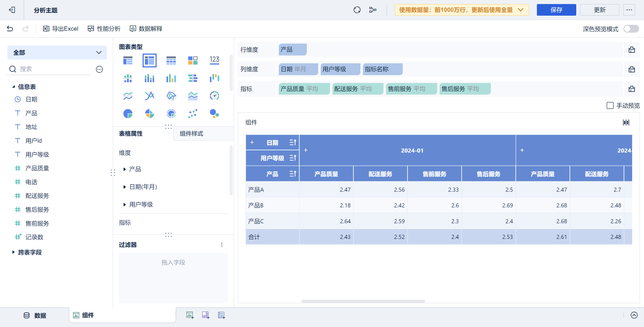The height and width of the screenshot is (327, 644).
Task: Expand the 跨表字段 tree node
Action: click(13, 252)
